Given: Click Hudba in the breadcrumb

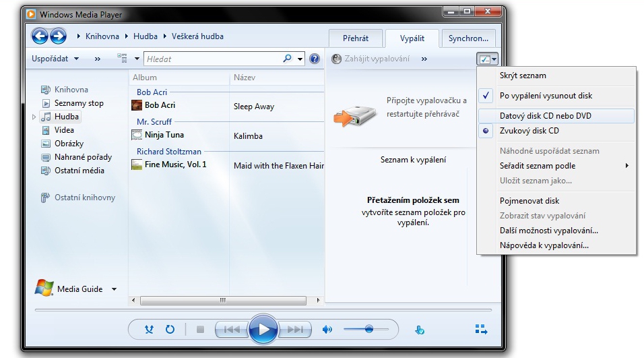Looking at the screenshot, I should click(146, 36).
